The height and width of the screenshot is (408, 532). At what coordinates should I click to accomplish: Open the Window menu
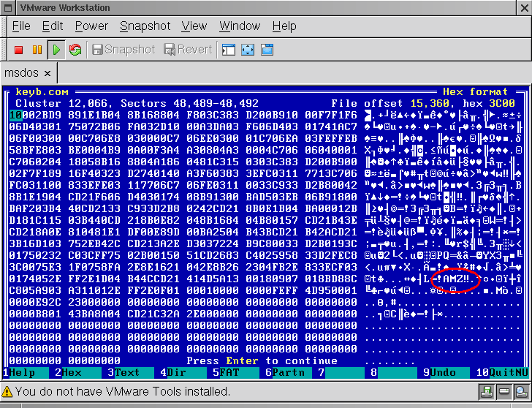(240, 26)
